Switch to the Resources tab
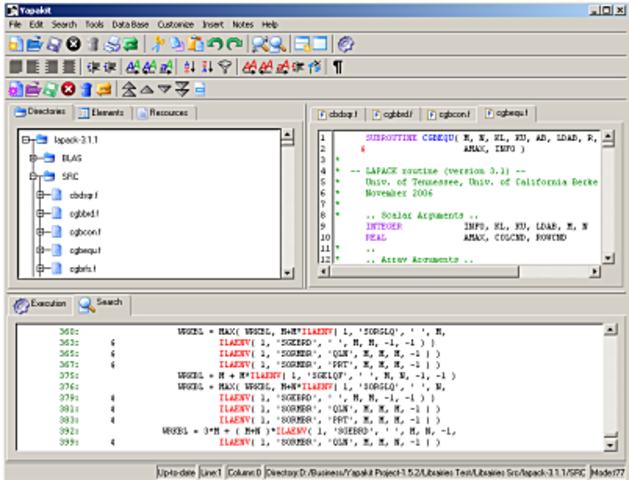The image size is (629, 480). click(x=163, y=113)
